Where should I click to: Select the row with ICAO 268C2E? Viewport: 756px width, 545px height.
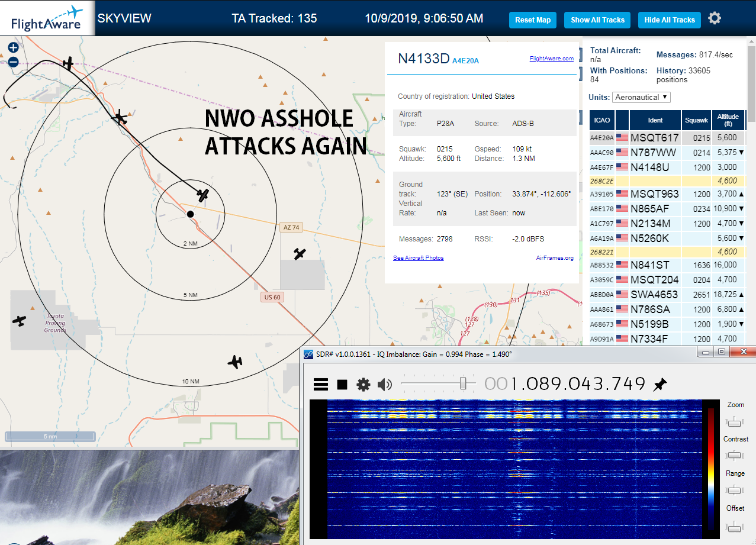click(x=667, y=181)
